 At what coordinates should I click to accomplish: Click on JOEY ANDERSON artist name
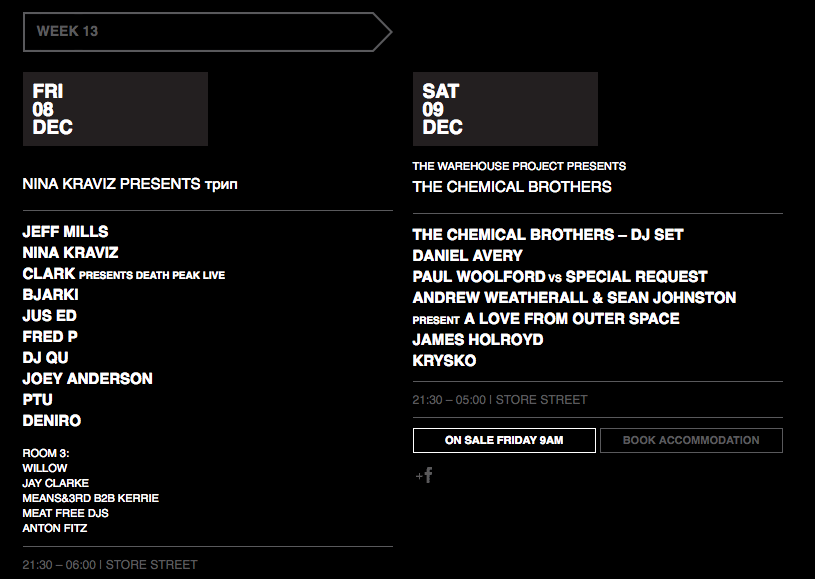coord(87,378)
